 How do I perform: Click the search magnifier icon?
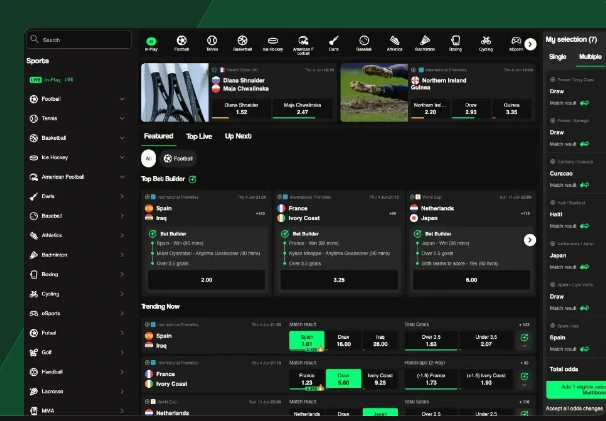tap(34, 39)
